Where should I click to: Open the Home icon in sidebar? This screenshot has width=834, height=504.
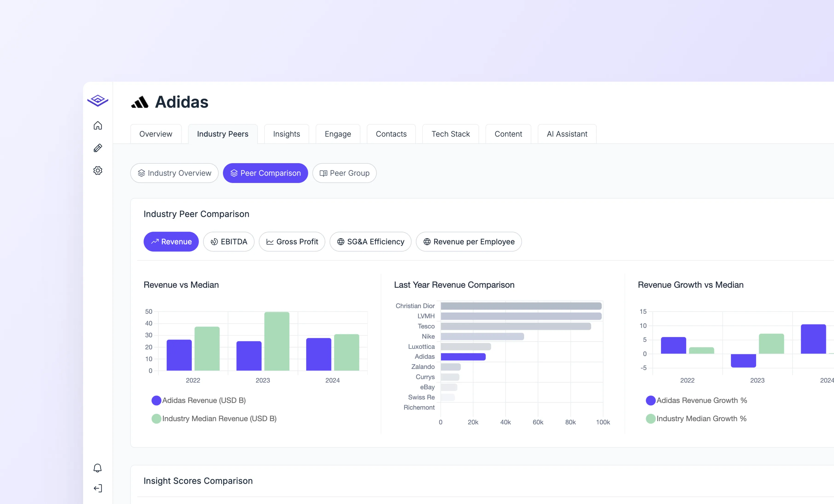tap(98, 126)
